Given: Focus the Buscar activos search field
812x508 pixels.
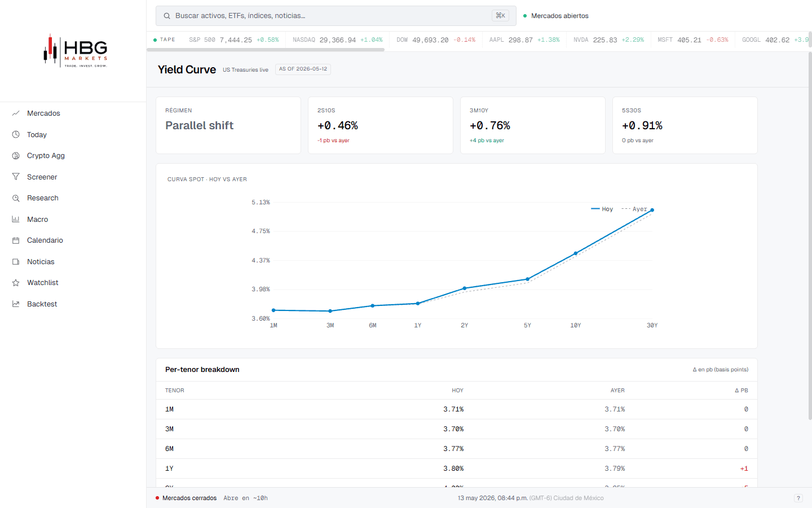Looking at the screenshot, I should [x=336, y=16].
